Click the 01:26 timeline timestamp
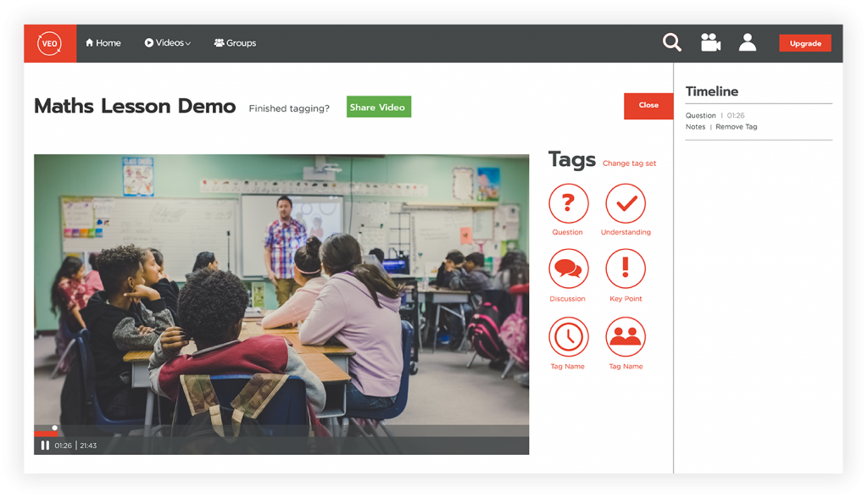The image size is (868, 498). click(x=736, y=116)
